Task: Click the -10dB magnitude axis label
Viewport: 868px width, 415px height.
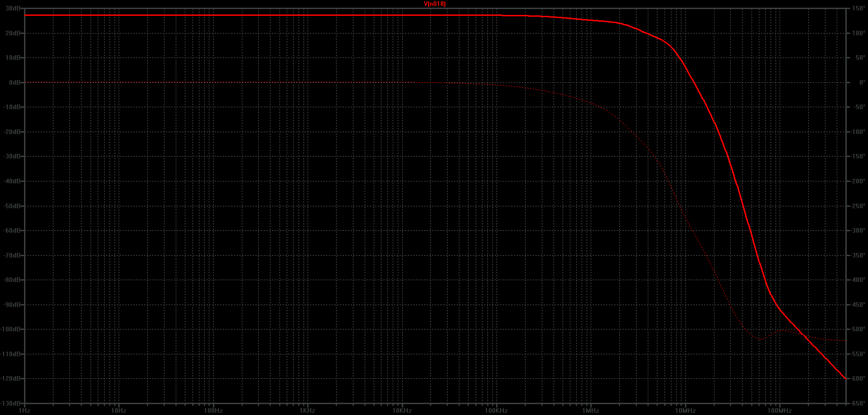Action: point(12,107)
